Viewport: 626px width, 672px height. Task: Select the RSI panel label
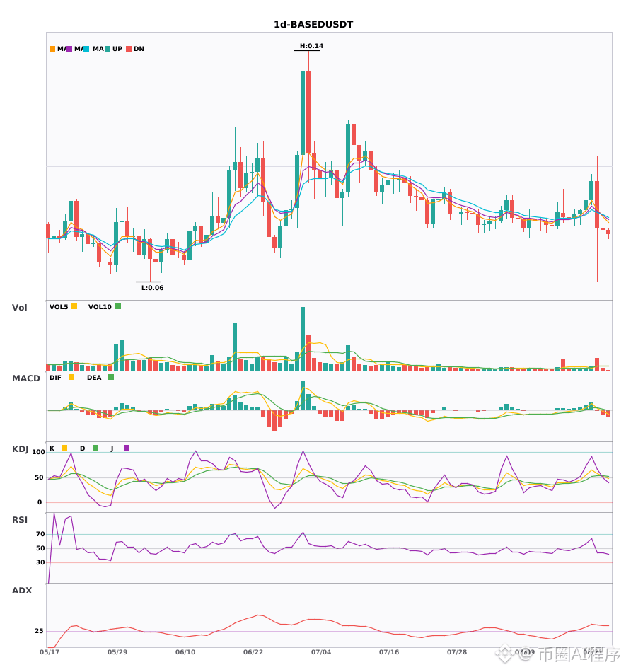coord(20,520)
